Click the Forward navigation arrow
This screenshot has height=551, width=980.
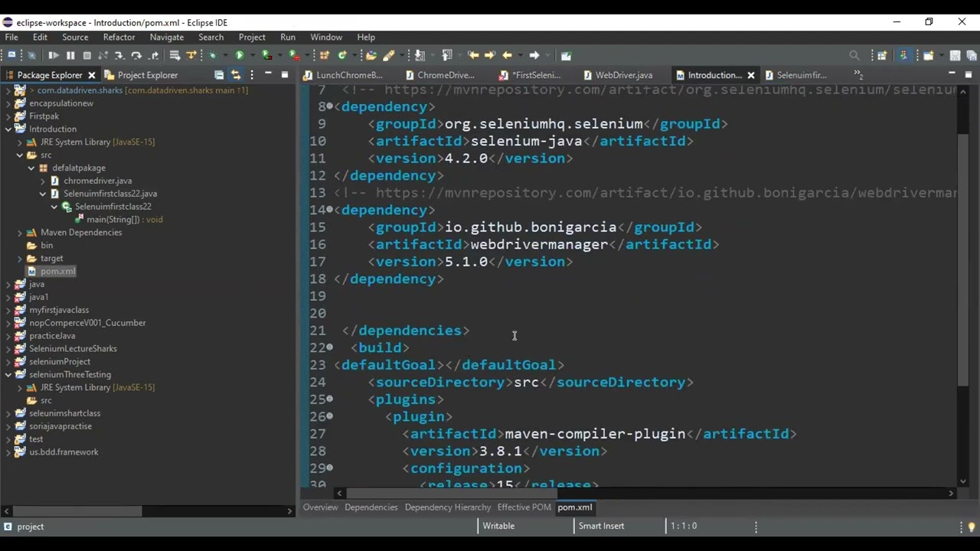[x=534, y=55]
